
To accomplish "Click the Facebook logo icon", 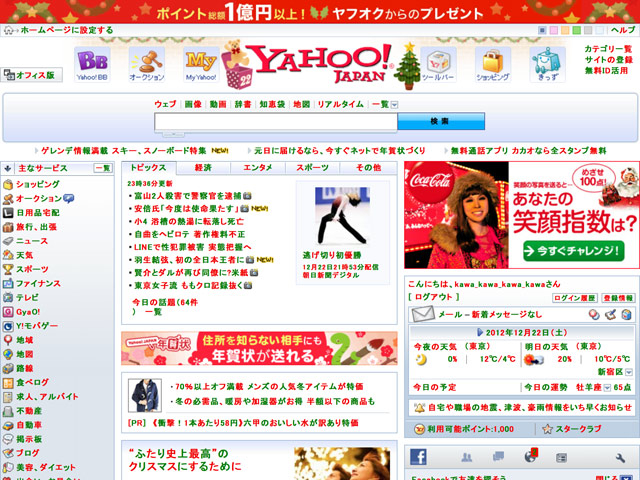I will click(418, 457).
